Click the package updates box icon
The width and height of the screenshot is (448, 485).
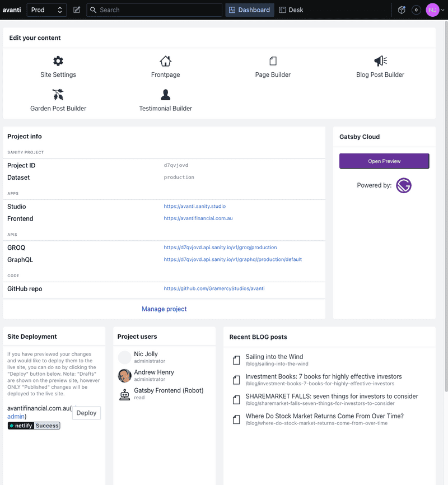[x=402, y=10]
